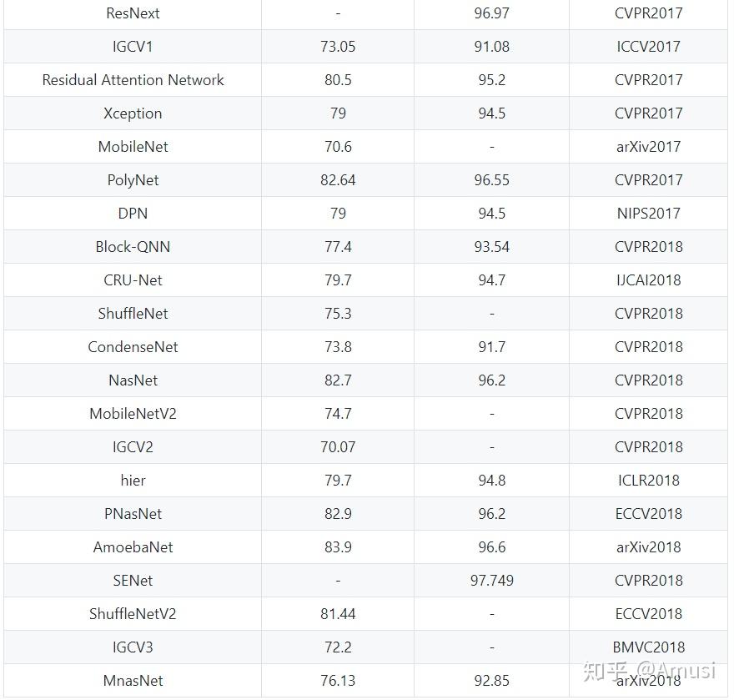Select the PNasNet model name
The image size is (734, 700).
click(133, 514)
